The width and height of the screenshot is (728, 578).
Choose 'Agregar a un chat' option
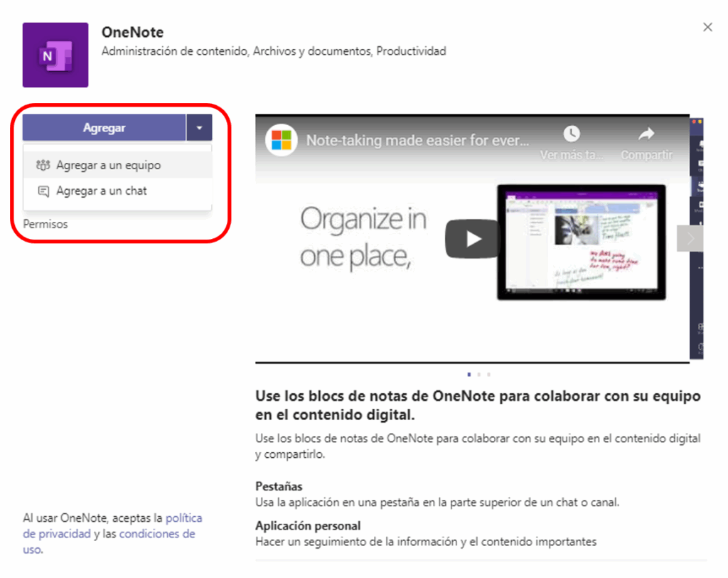(101, 191)
